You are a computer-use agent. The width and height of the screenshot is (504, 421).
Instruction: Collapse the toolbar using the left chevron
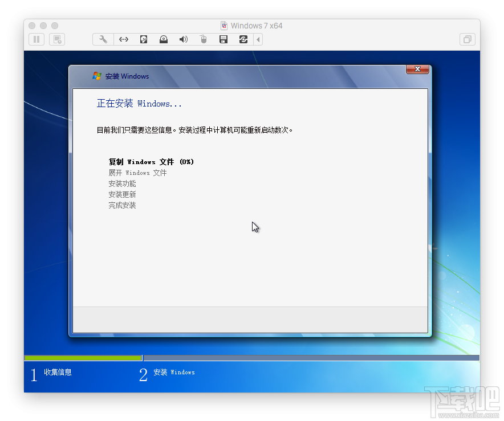tap(259, 39)
